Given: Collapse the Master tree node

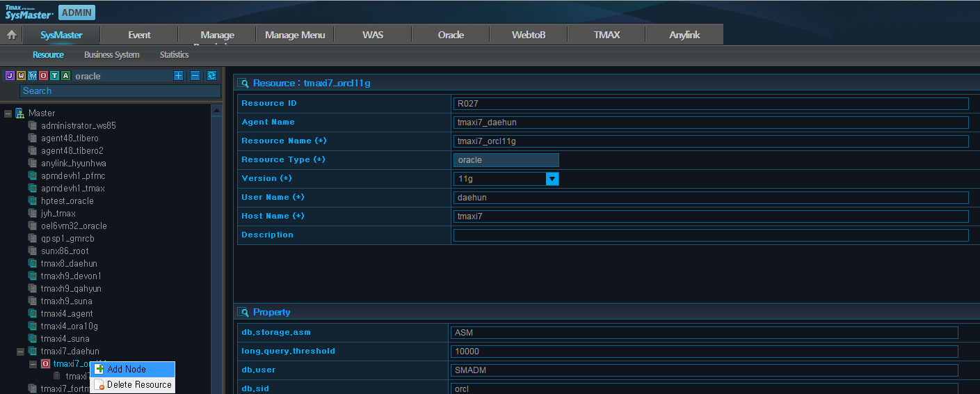Looking at the screenshot, I should coord(8,113).
